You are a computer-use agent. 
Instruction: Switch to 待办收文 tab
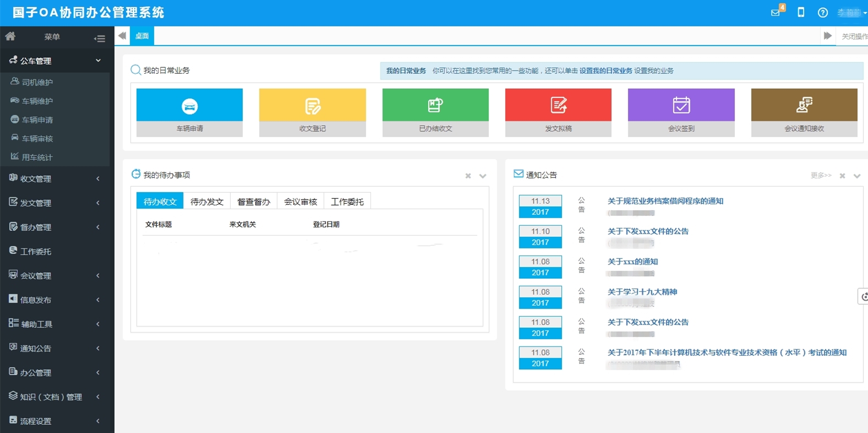[160, 202]
